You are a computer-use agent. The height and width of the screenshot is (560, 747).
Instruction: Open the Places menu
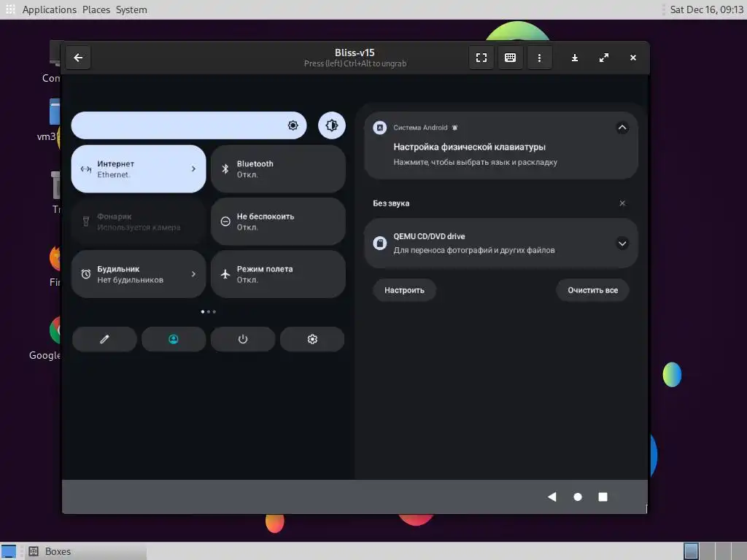[x=96, y=9]
